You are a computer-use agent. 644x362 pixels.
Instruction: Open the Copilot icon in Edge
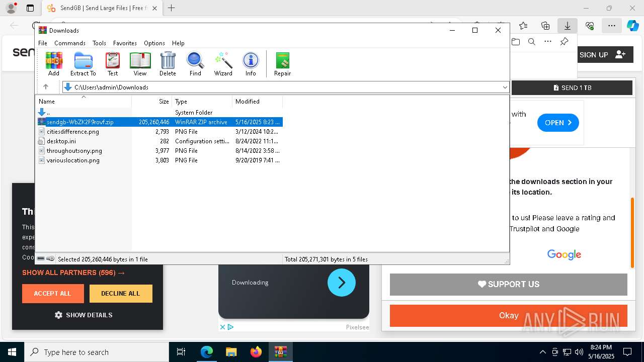point(632,26)
